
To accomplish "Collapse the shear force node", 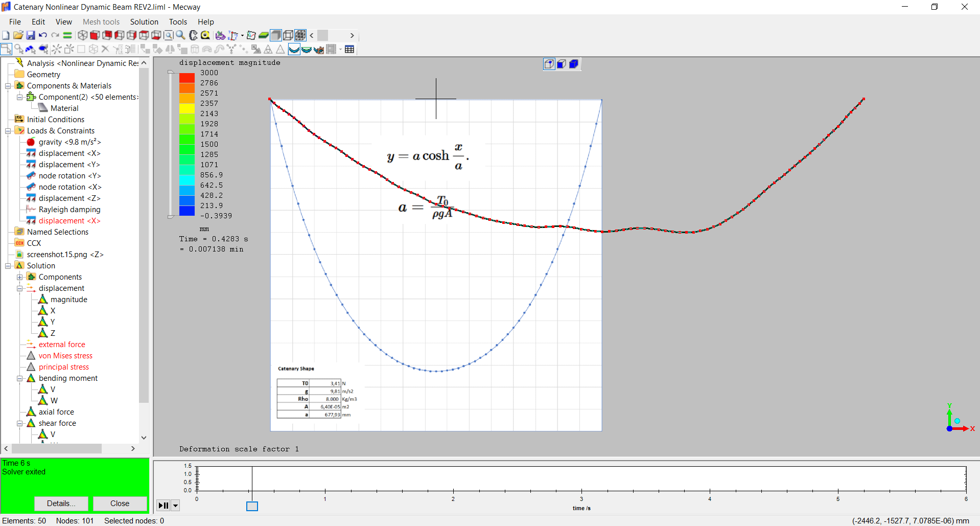I will tap(19, 423).
